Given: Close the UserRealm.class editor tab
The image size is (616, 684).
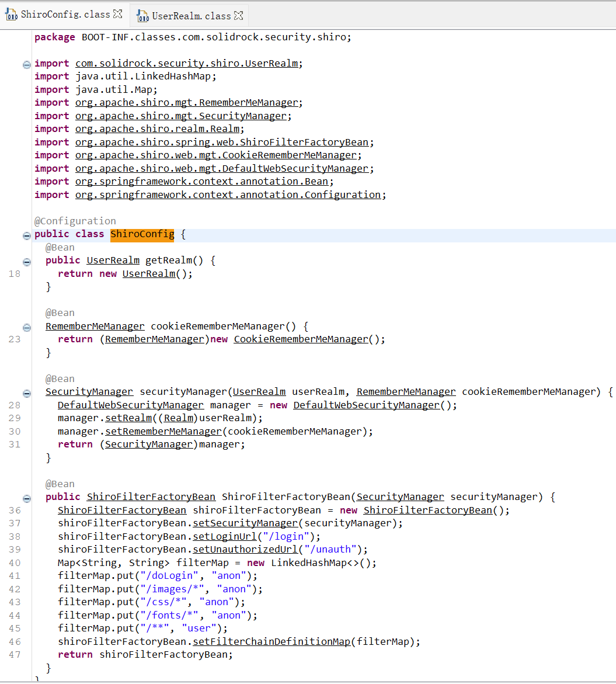Looking at the screenshot, I should pos(238,16).
